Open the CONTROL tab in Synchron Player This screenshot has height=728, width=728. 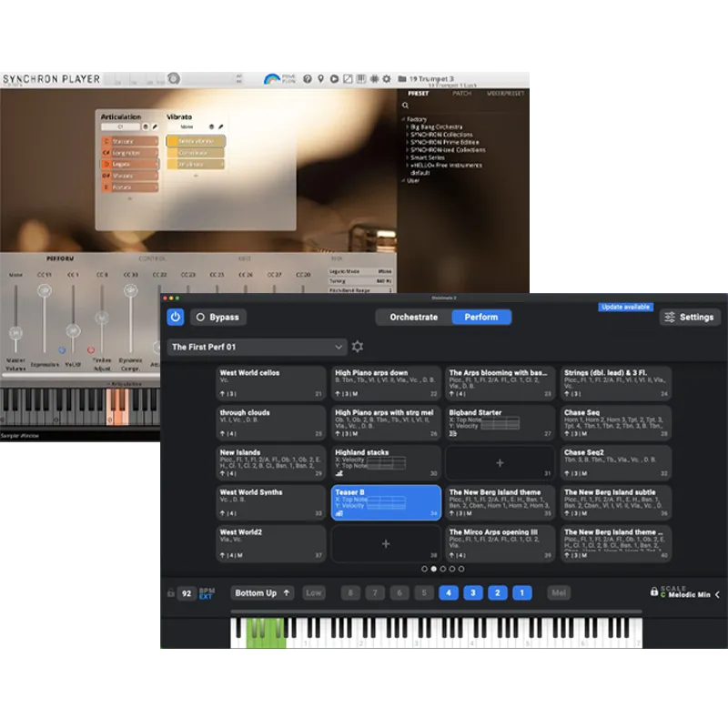(152, 258)
